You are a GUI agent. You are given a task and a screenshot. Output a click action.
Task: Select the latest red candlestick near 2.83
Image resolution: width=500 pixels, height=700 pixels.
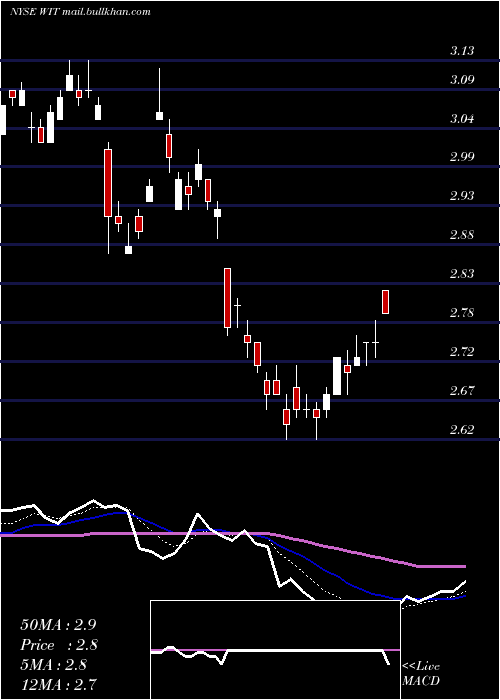[386, 302]
